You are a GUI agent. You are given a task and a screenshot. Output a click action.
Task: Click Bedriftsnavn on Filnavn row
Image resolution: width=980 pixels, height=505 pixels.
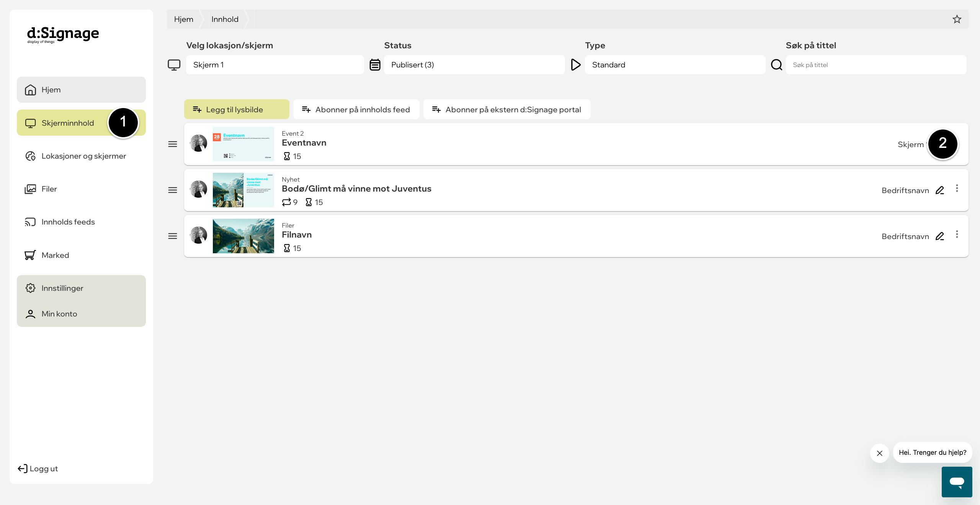coord(905,236)
